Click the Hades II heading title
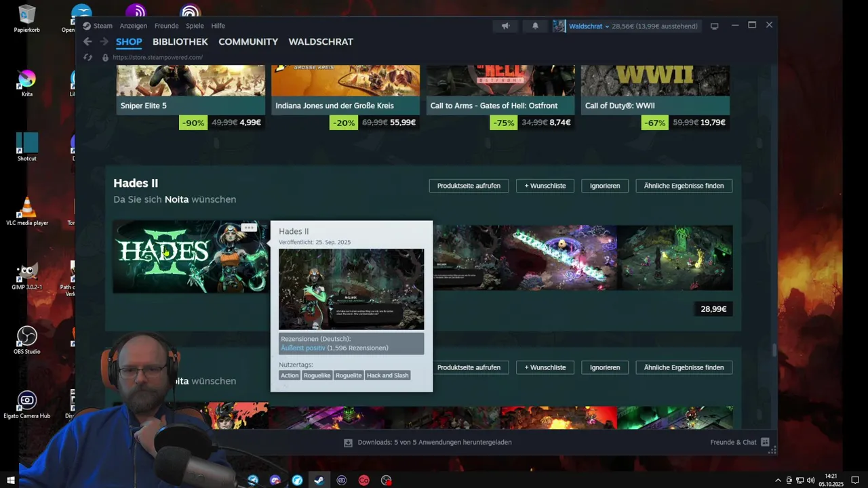 tap(136, 183)
